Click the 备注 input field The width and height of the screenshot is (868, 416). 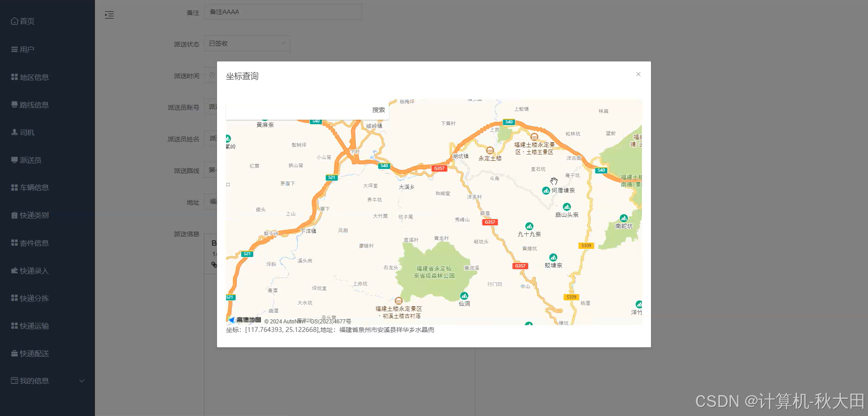pyautogui.click(x=283, y=12)
